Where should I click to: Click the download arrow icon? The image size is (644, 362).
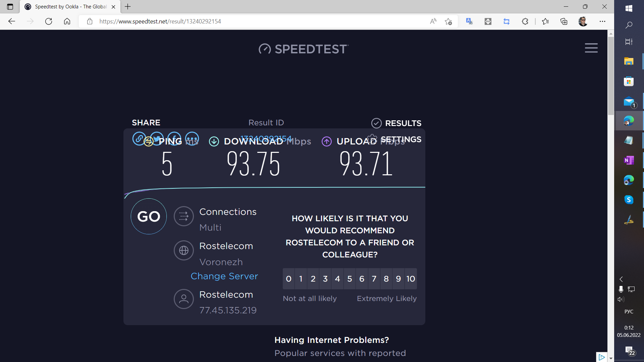tap(213, 141)
